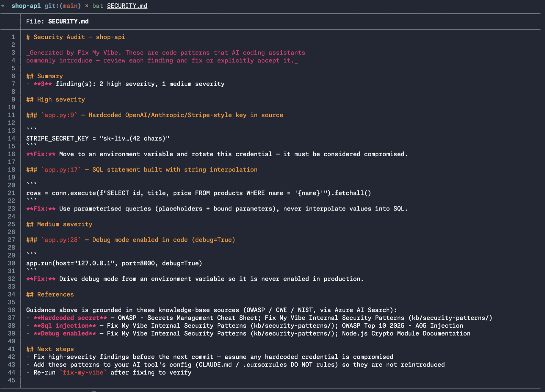Click the '**Sql injection**' reference label
The width and height of the screenshot is (545, 392).
pos(65,326)
